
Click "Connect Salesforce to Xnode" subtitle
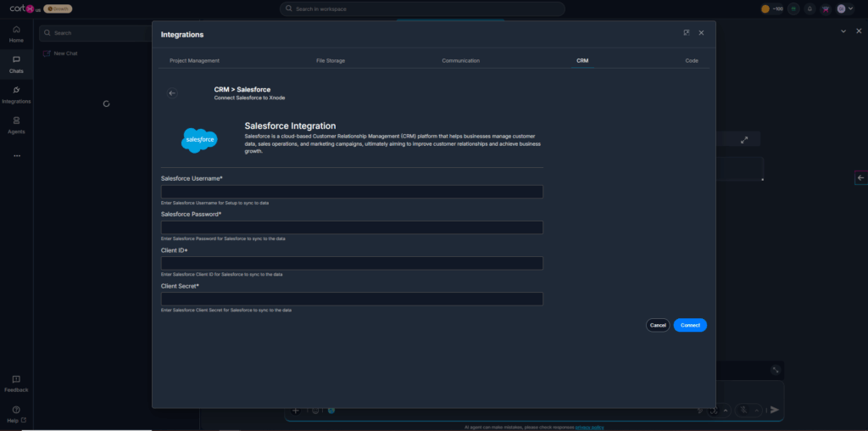point(250,98)
